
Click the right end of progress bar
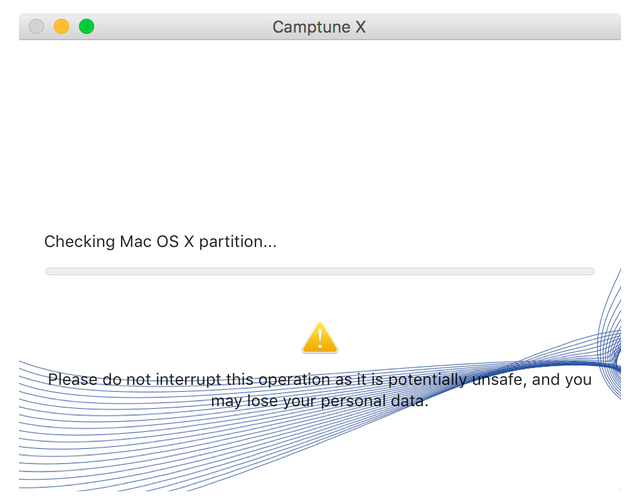pyautogui.click(x=590, y=271)
